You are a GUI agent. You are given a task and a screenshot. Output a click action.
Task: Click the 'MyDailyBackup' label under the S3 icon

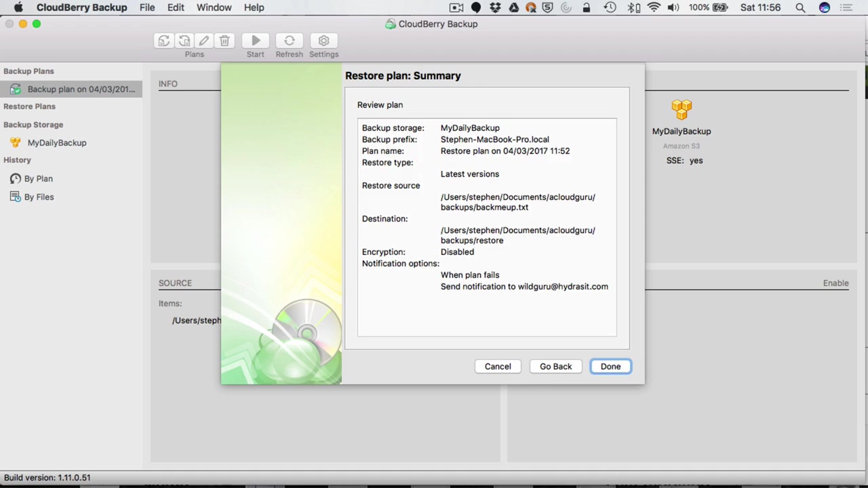pyautogui.click(x=682, y=131)
